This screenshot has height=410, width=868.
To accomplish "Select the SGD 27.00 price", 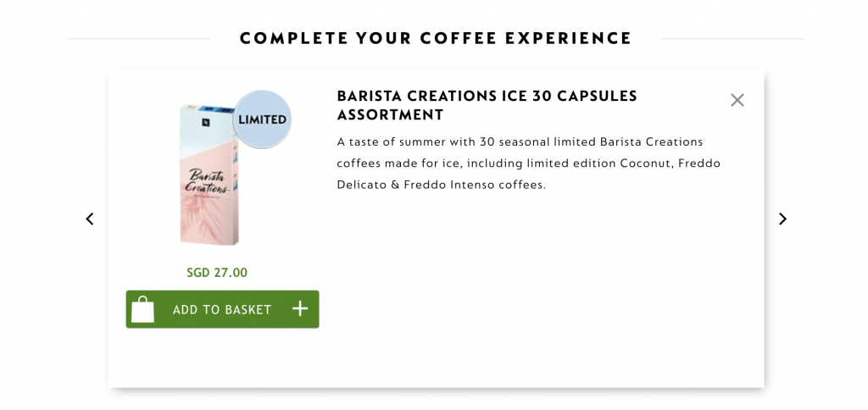I will 217,273.
